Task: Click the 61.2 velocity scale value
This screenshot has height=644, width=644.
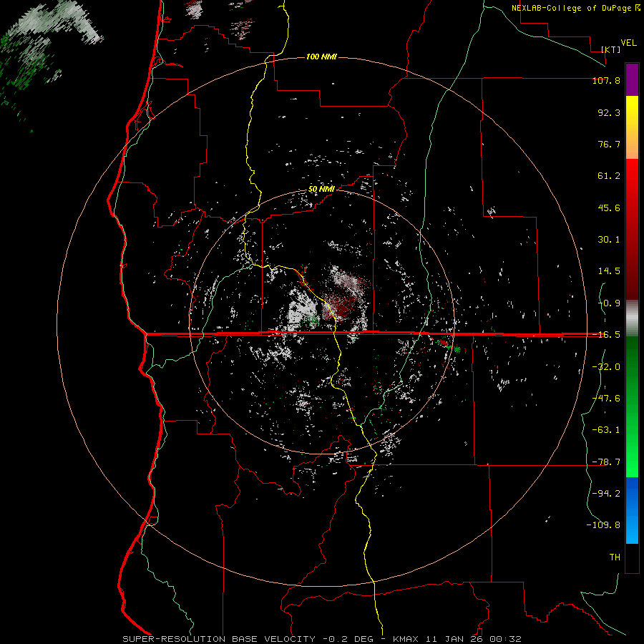Action: click(x=609, y=176)
